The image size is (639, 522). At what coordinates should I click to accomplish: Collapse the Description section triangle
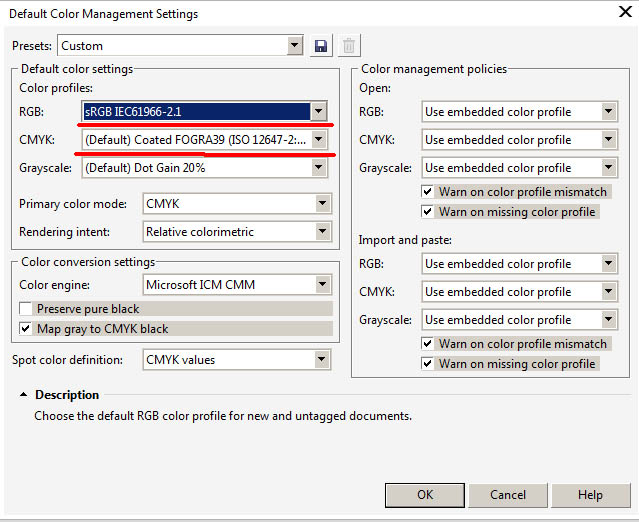tap(24, 394)
